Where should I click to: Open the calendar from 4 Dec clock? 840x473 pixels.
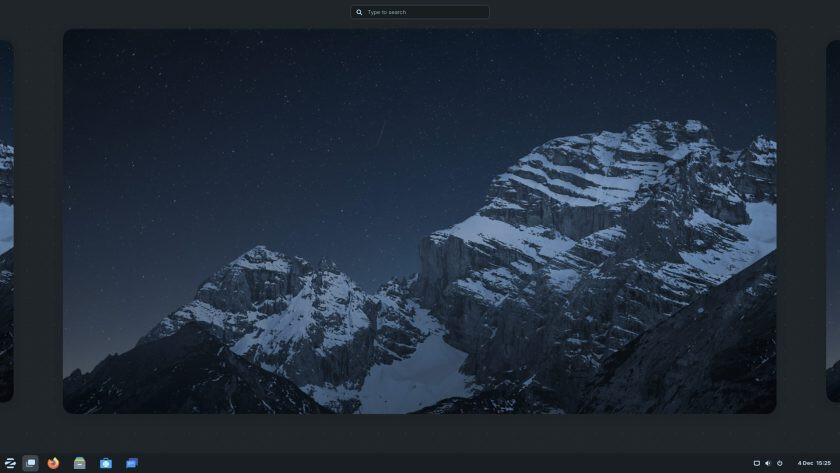[805, 463]
